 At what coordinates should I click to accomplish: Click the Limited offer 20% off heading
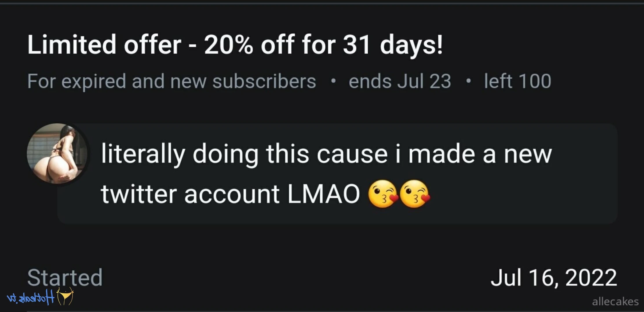(x=235, y=45)
